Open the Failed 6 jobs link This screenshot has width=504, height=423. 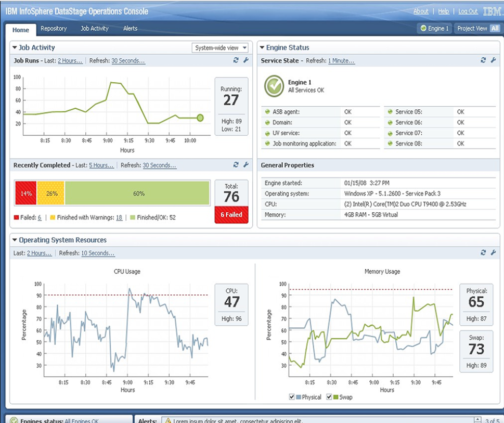(40, 217)
